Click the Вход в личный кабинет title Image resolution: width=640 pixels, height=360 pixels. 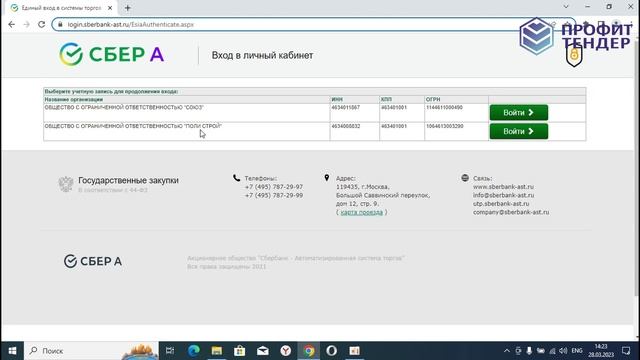click(x=262, y=55)
